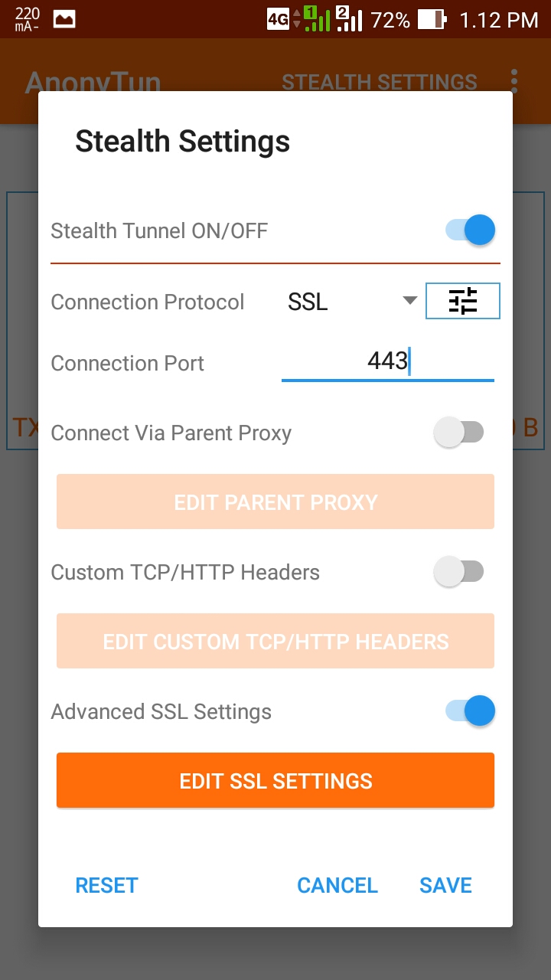The height and width of the screenshot is (980, 551).
Task: Tap the 4G network indicator
Action: point(278,20)
